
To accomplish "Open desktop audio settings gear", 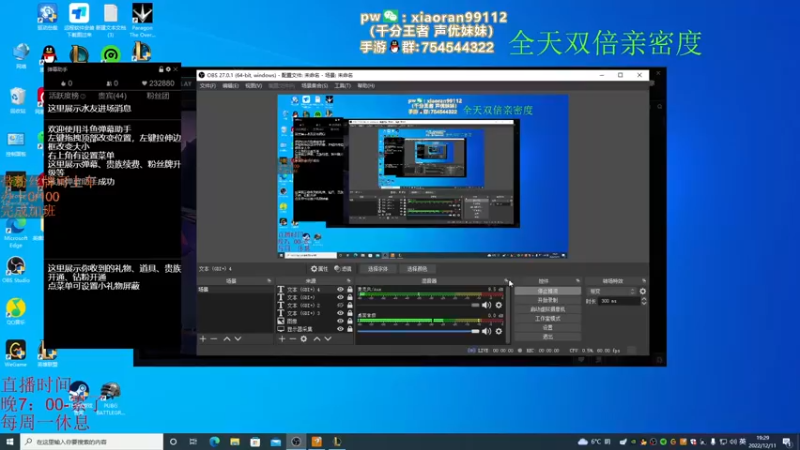I will pos(499,331).
